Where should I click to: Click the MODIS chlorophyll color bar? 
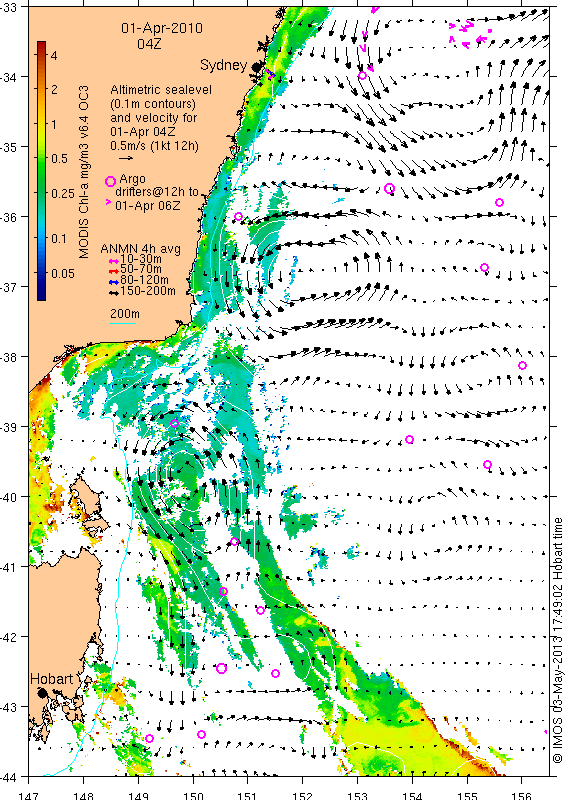tap(41, 170)
